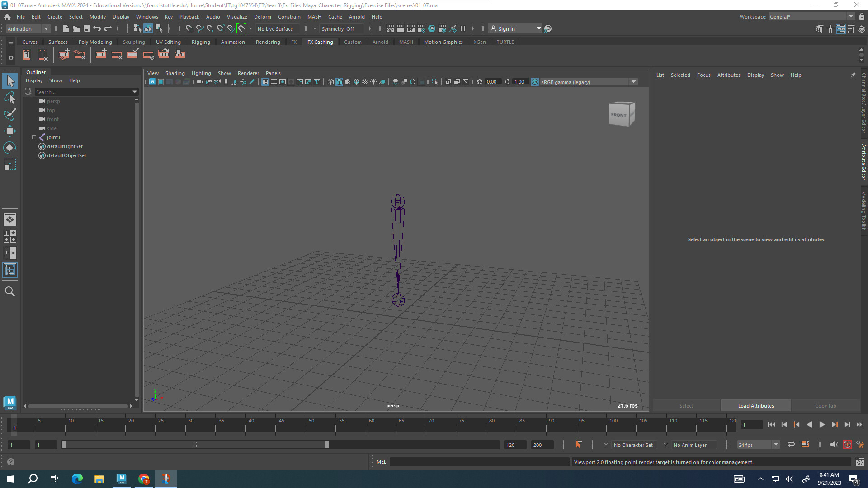
Task: Toggle smooth shading mode in viewport bar
Action: 339,82
